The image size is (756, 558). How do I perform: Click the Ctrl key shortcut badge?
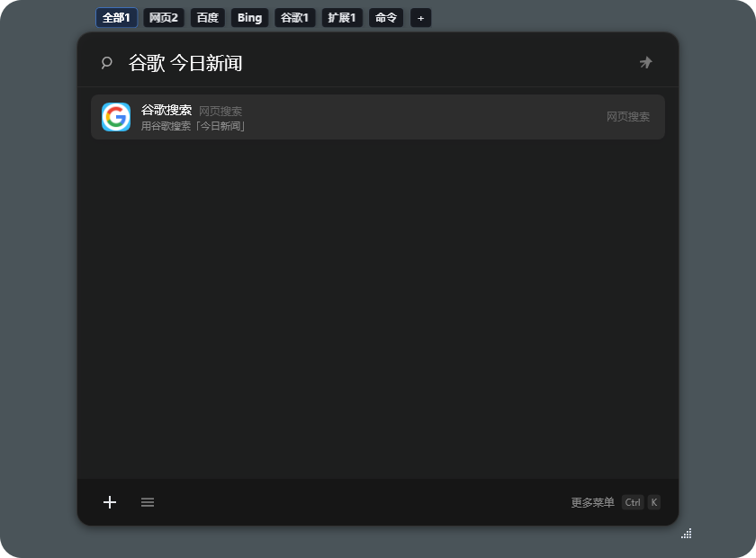[x=633, y=502]
